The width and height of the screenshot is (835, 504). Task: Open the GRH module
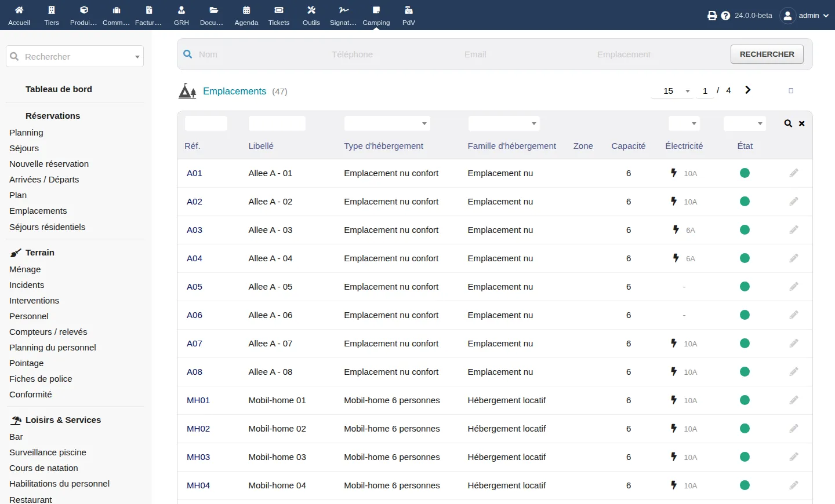(181, 16)
